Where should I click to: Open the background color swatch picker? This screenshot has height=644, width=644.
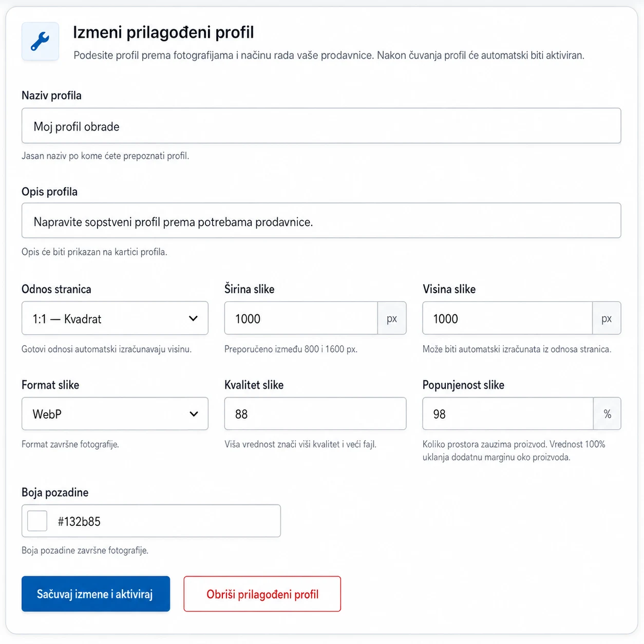(37, 521)
